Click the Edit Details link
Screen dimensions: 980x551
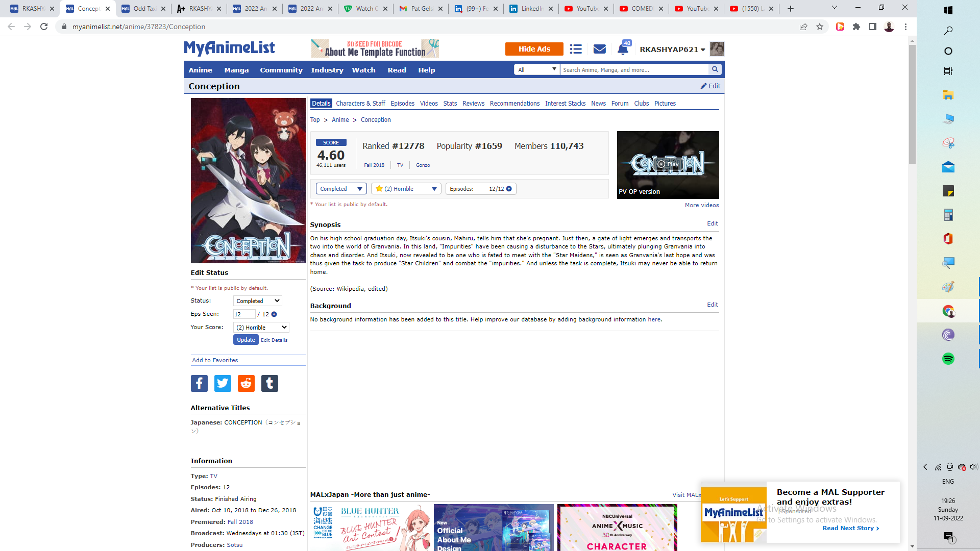coord(274,340)
